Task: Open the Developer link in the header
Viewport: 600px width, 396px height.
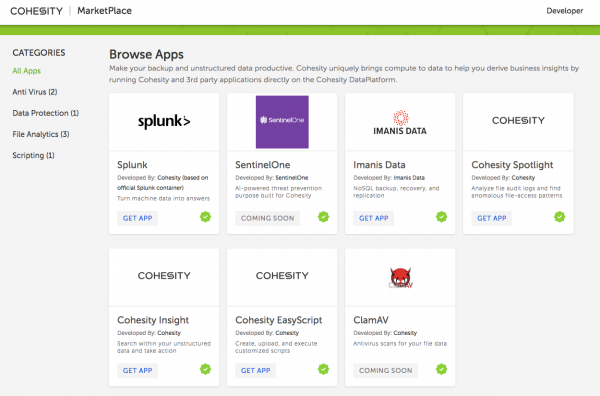Action: coord(564,11)
